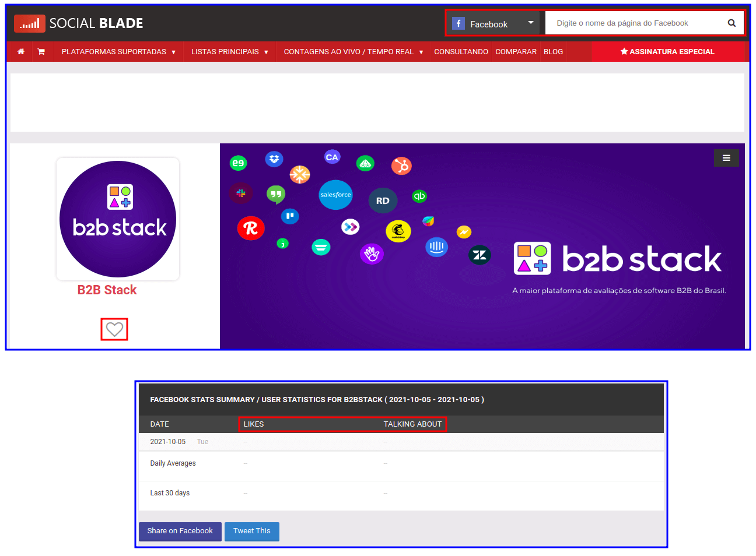Open the B2B Stack profile link

point(107,290)
